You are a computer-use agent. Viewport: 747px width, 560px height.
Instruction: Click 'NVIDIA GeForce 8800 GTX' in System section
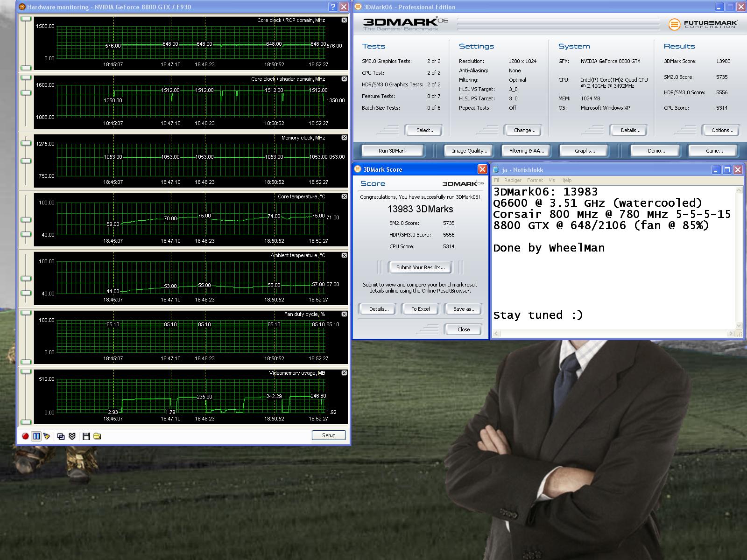611,61
